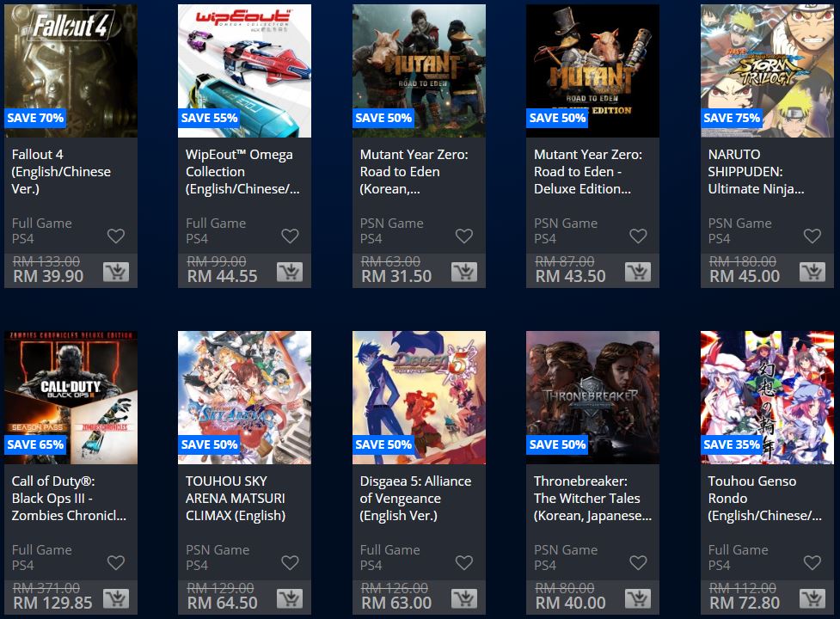Image resolution: width=840 pixels, height=619 pixels.
Task: Open the Thronebreaker: The Witcher Tales title link
Action: [x=592, y=499]
